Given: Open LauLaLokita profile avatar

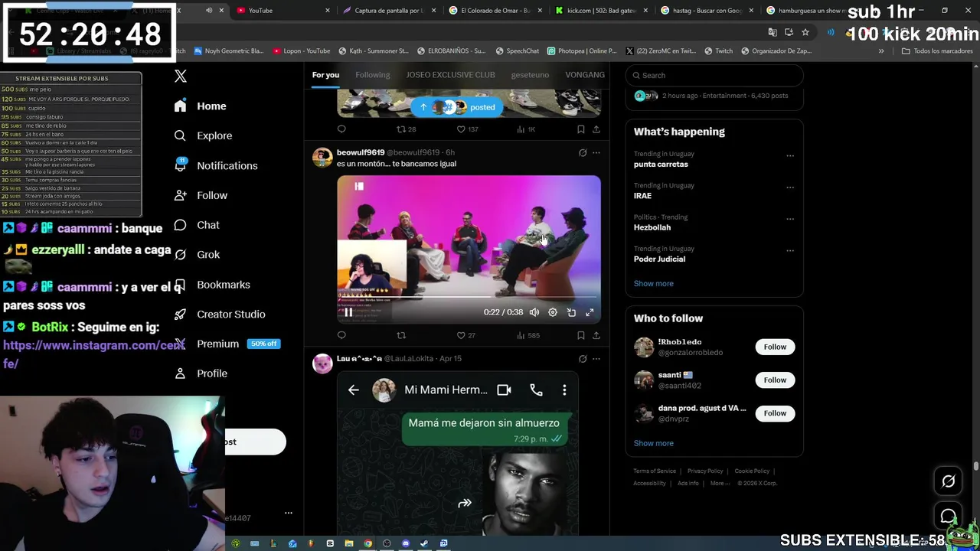Looking at the screenshot, I should coord(322,363).
